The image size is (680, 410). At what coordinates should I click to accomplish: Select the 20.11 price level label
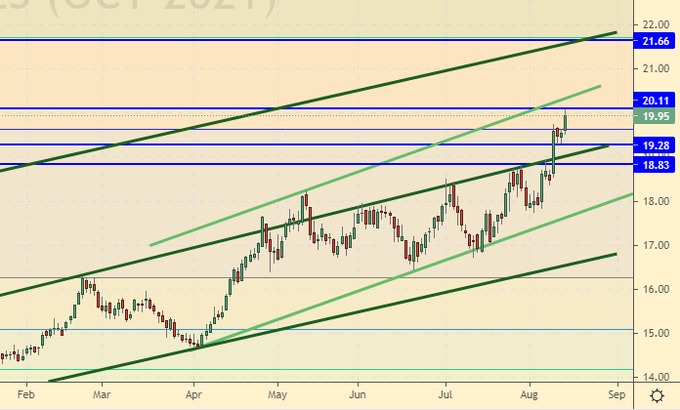coord(656,100)
